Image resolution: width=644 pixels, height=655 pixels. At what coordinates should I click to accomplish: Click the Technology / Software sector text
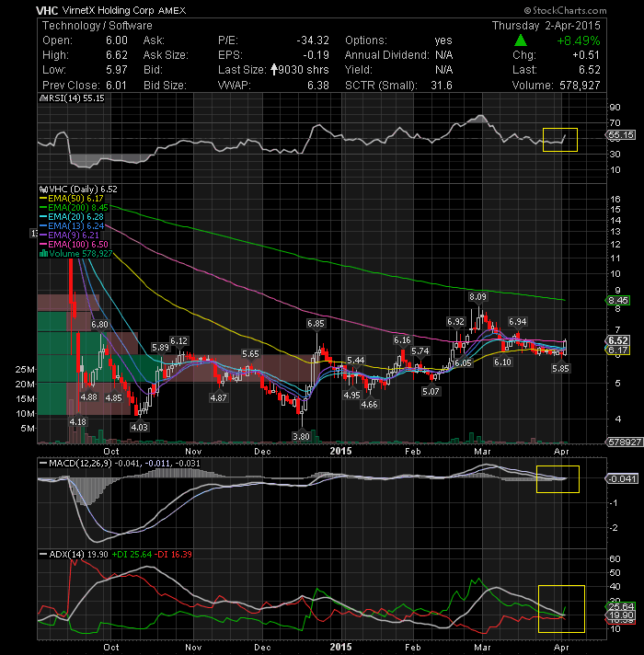pos(98,26)
